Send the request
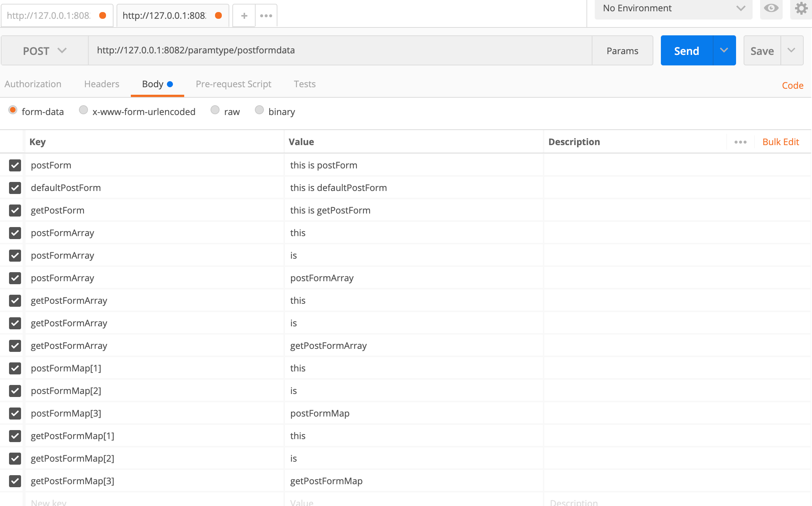The width and height of the screenshot is (812, 506). 686,51
